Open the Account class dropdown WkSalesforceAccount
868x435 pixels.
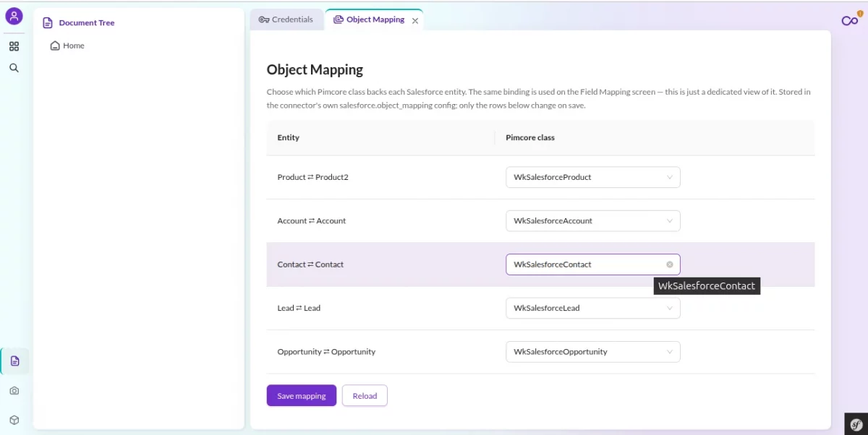[x=592, y=221]
